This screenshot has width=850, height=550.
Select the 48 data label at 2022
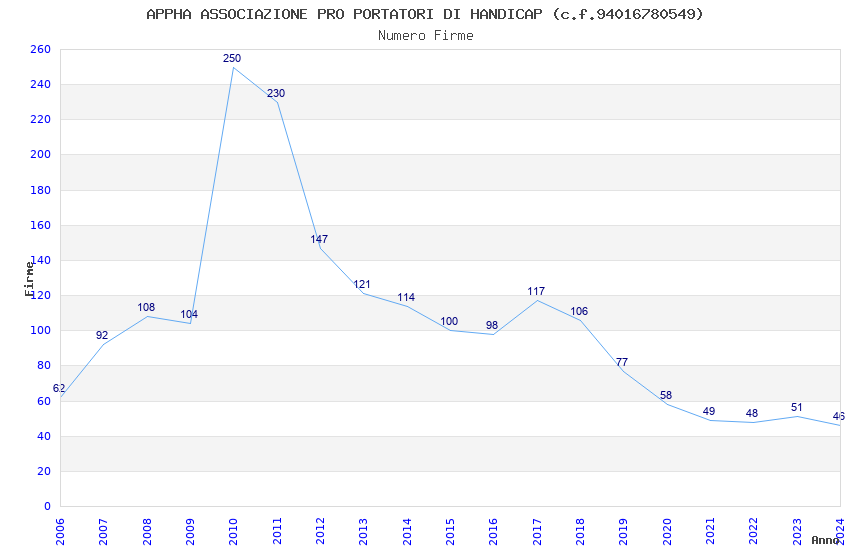(x=752, y=413)
